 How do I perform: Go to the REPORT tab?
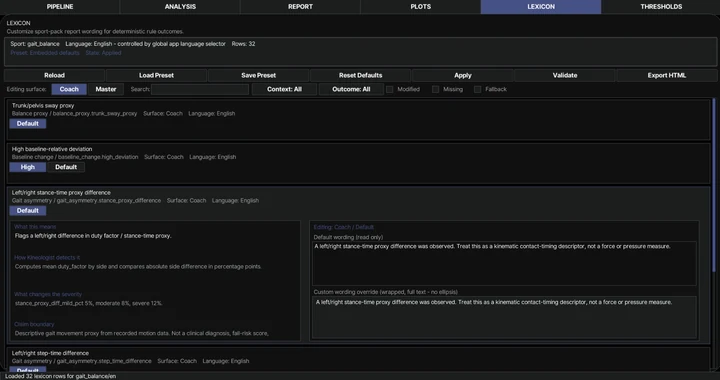click(300, 6)
